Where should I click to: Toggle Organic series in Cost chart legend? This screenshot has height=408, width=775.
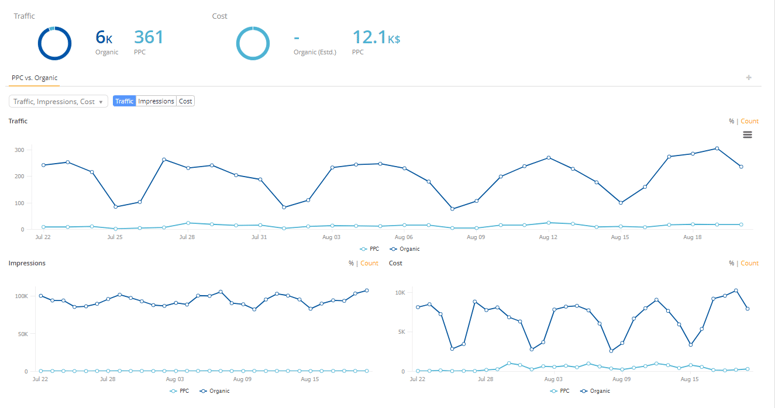595,391
